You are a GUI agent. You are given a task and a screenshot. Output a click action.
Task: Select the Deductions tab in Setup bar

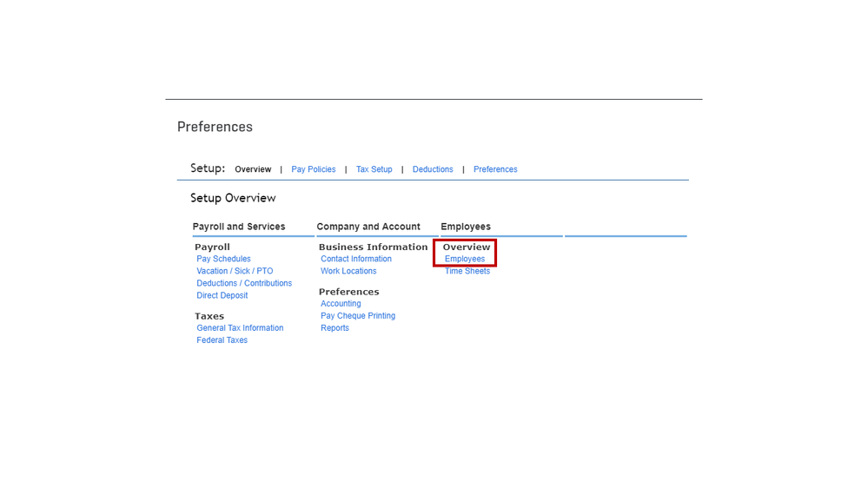[433, 169]
